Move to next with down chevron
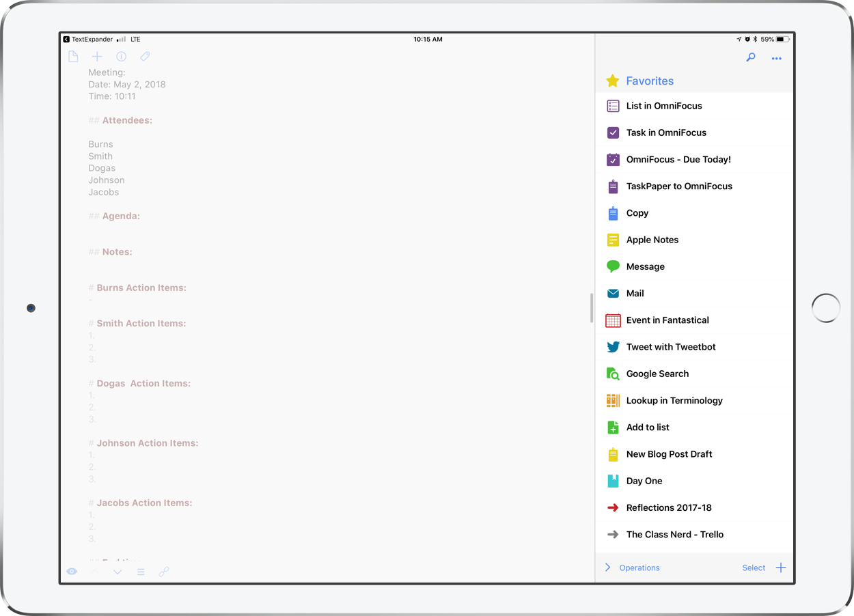This screenshot has width=854, height=616. 118,572
